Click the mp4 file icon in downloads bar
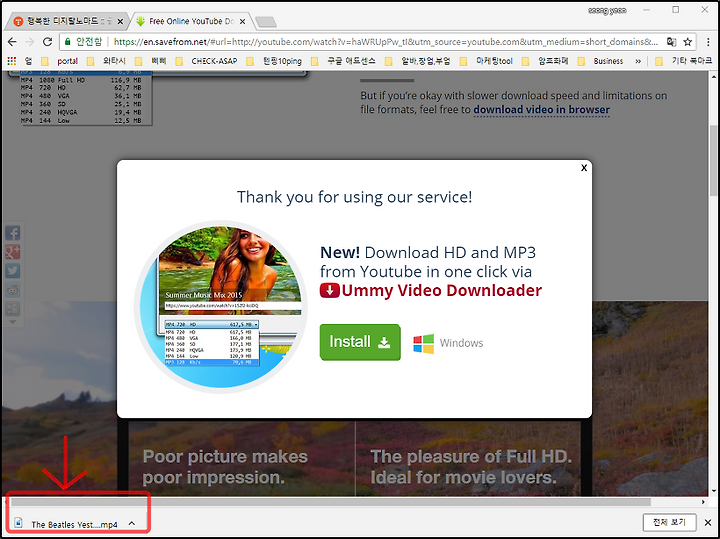The height and width of the screenshot is (539, 720). pyautogui.click(x=18, y=522)
